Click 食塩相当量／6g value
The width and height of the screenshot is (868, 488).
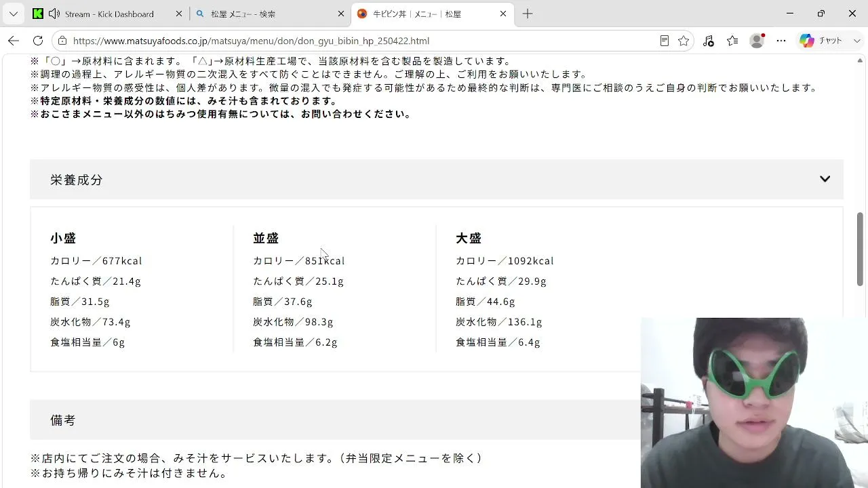click(x=87, y=342)
